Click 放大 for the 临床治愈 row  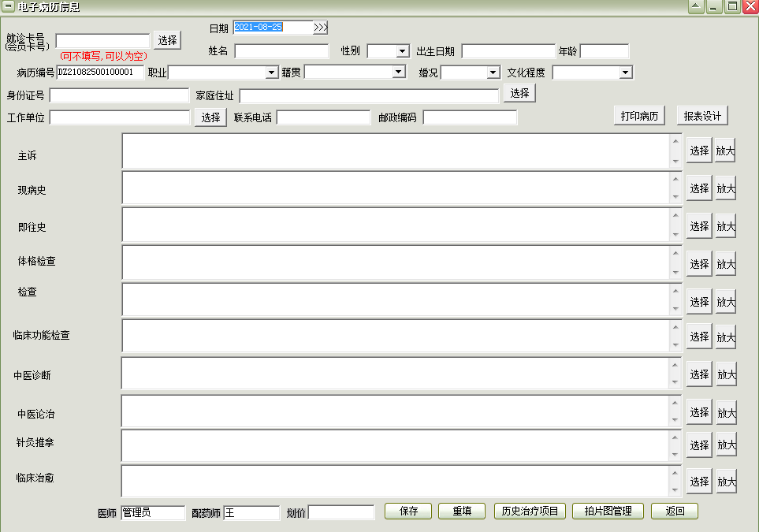(726, 482)
